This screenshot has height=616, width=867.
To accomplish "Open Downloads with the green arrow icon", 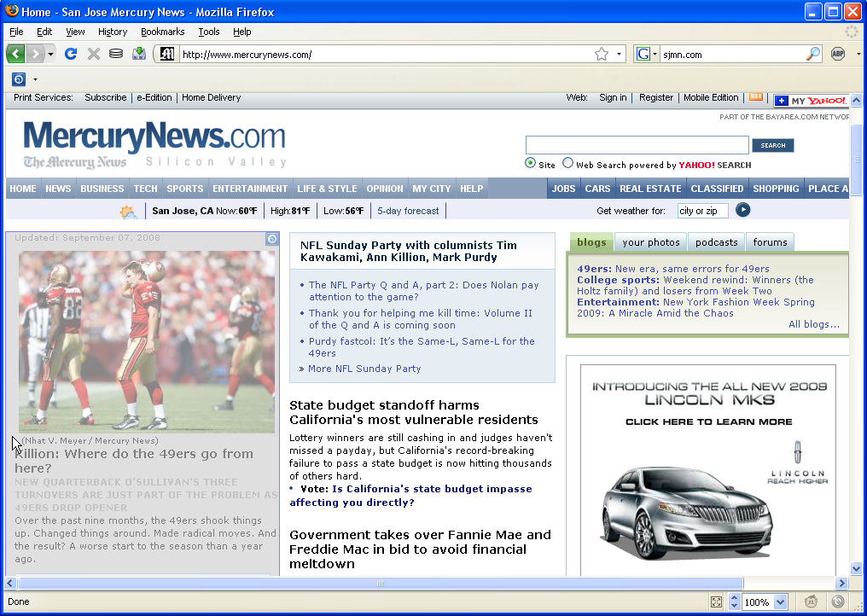I will [x=139, y=53].
